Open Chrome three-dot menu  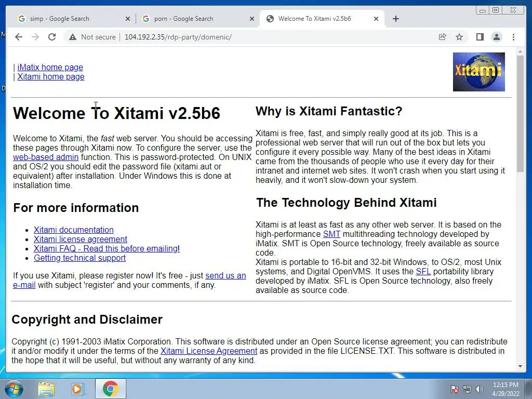click(513, 37)
